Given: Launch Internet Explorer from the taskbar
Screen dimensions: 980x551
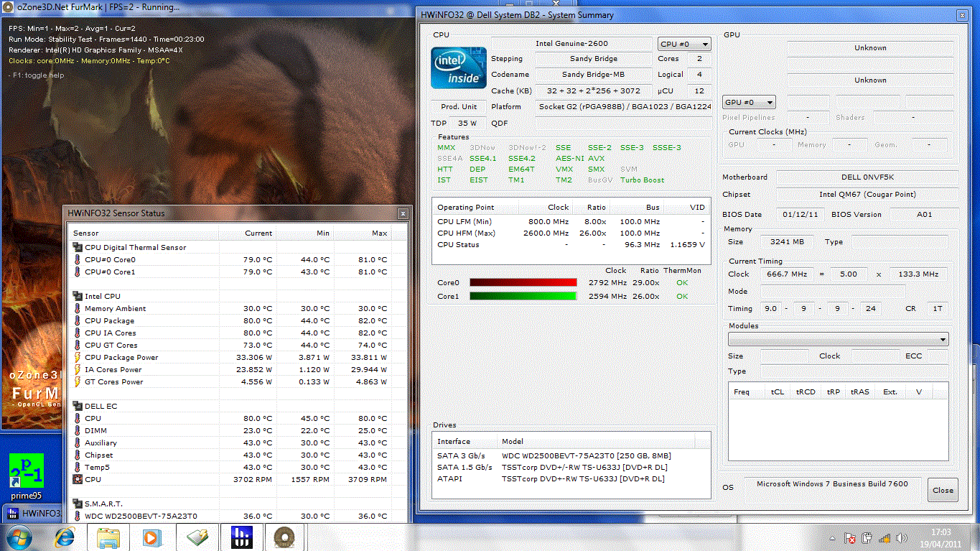Looking at the screenshot, I should 65,537.
